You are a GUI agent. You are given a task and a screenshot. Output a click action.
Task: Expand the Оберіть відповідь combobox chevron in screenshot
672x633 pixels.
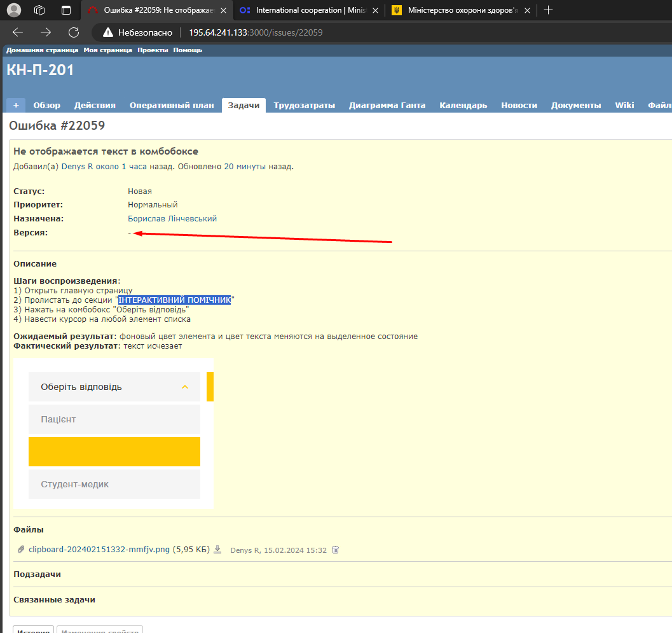(185, 387)
